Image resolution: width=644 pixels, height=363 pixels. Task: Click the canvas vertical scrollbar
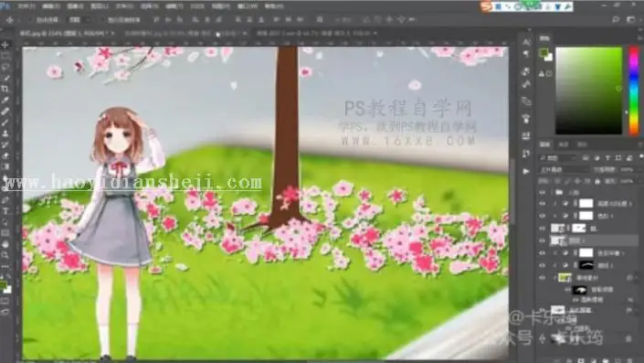[x=512, y=193]
